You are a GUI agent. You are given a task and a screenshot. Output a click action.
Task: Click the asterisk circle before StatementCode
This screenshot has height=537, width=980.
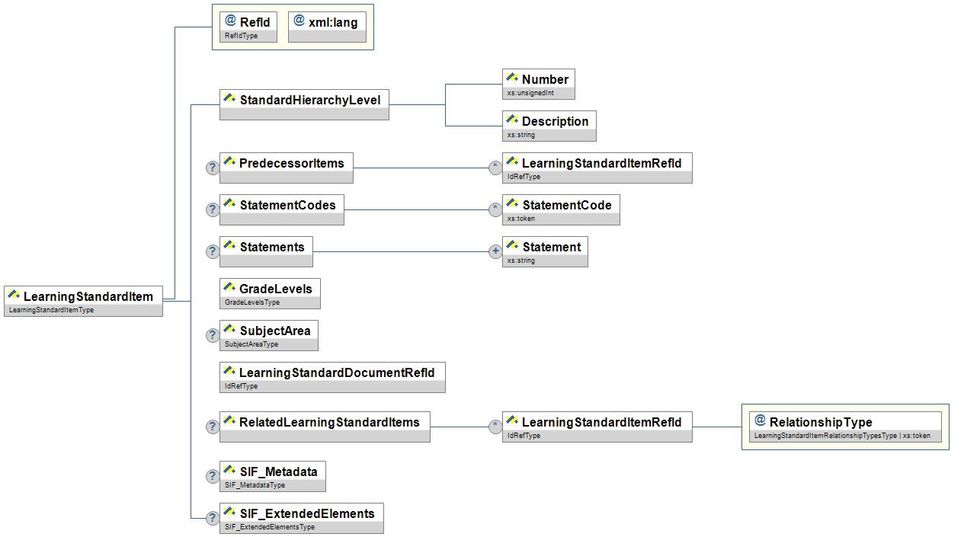[495, 209]
